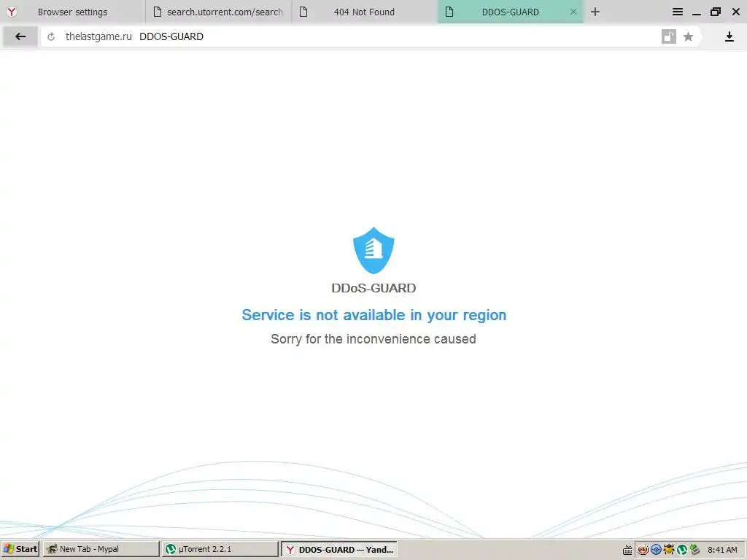Click 'Sorry for the inconvenience caused' text
Screen dimensions: 747x560
click(x=373, y=339)
